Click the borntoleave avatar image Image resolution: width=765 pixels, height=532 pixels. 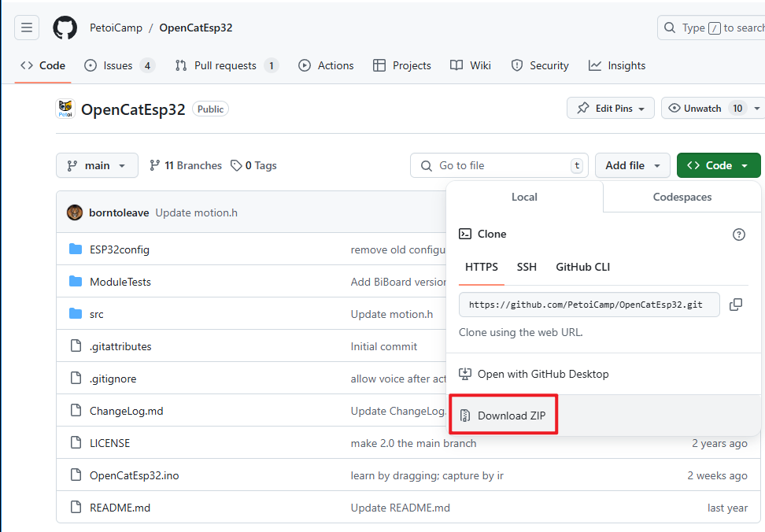75,212
